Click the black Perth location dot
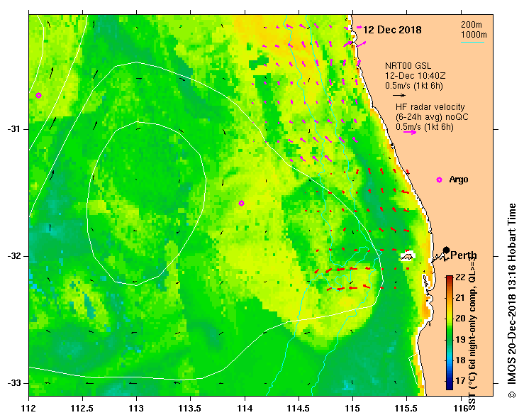 (446, 250)
